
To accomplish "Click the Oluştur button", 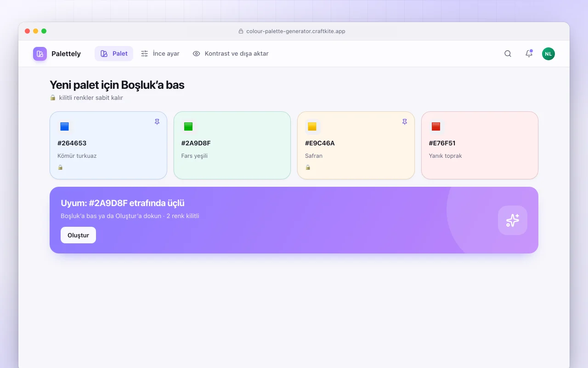I will [79, 235].
